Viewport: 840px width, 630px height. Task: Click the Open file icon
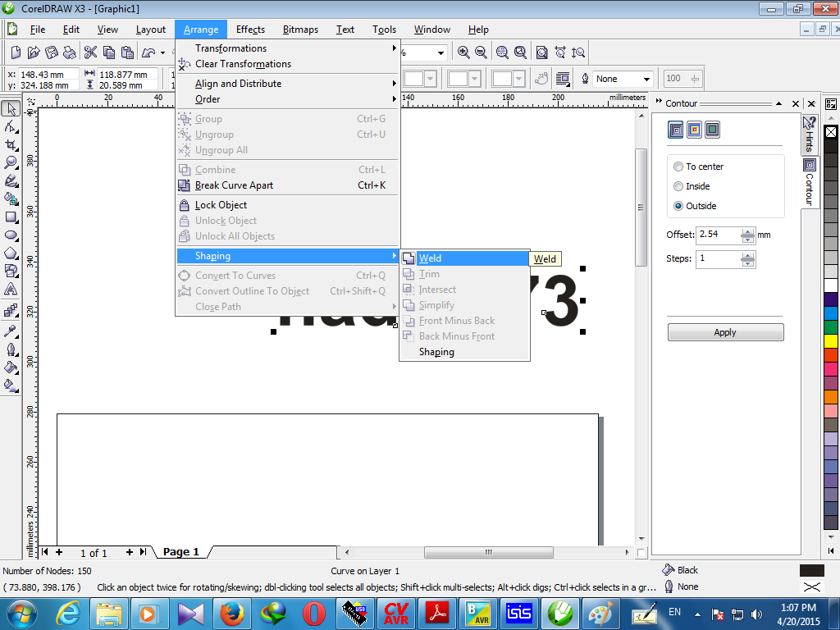(x=33, y=52)
